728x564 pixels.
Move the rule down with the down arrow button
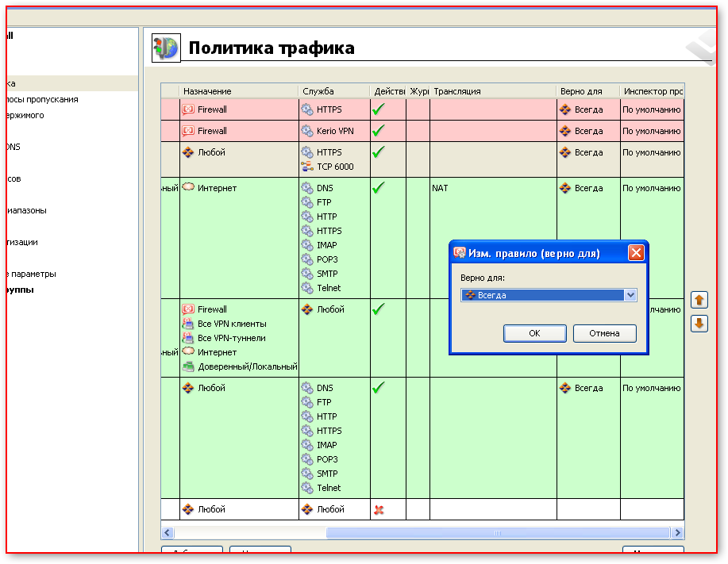[699, 324]
